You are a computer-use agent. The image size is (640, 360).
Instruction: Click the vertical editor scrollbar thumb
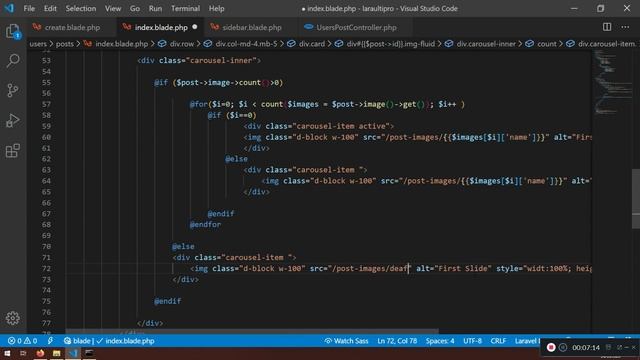pyautogui.click(x=636, y=199)
